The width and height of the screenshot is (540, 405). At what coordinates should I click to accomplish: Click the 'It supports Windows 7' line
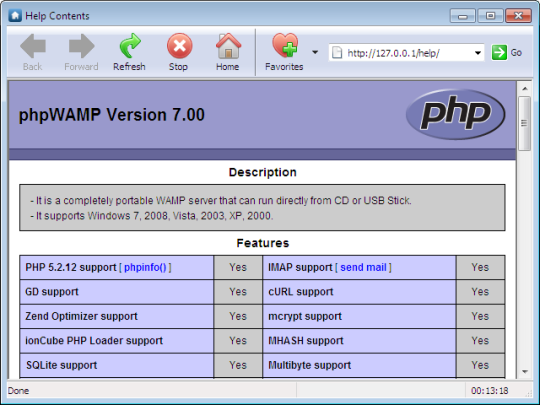[152, 216]
